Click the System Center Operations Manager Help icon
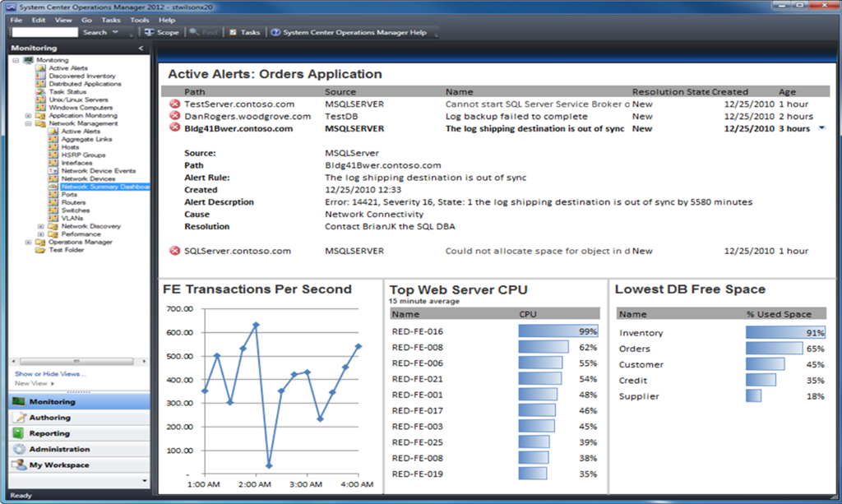This screenshot has height=504, width=842. (x=276, y=32)
